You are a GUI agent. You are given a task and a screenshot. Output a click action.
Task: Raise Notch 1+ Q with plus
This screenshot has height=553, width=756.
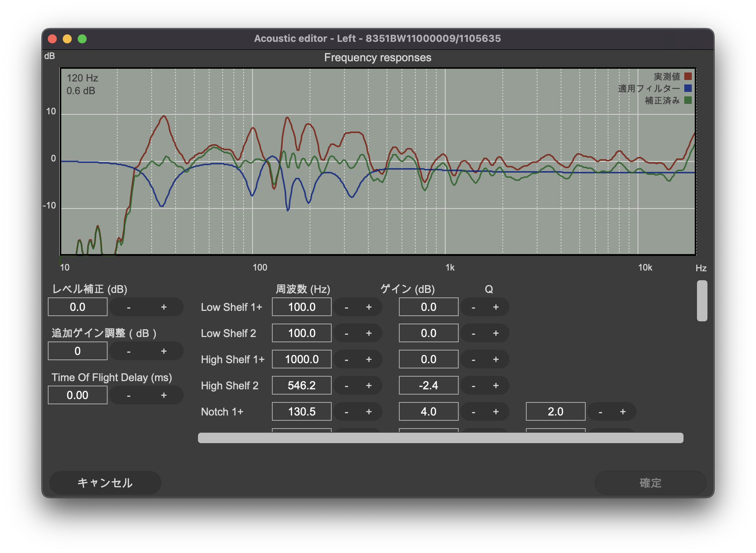623,412
